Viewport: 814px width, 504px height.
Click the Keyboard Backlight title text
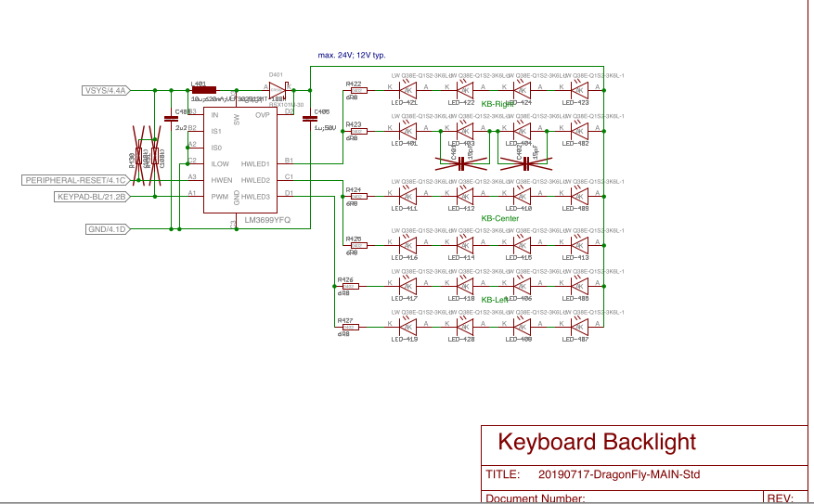pyautogui.click(x=597, y=442)
